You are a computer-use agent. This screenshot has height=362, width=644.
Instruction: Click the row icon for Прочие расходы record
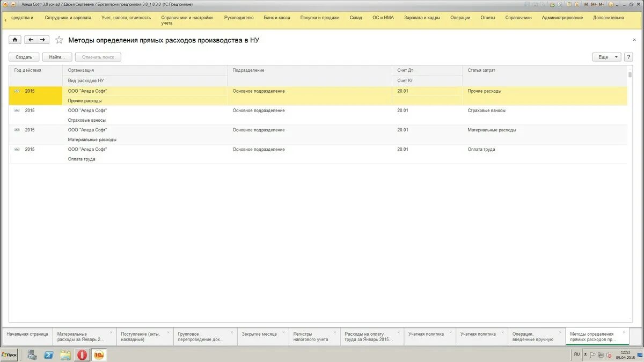click(x=17, y=91)
